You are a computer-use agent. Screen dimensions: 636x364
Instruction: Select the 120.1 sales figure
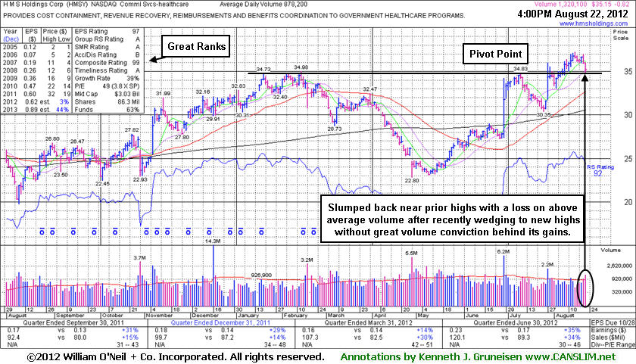457,338
